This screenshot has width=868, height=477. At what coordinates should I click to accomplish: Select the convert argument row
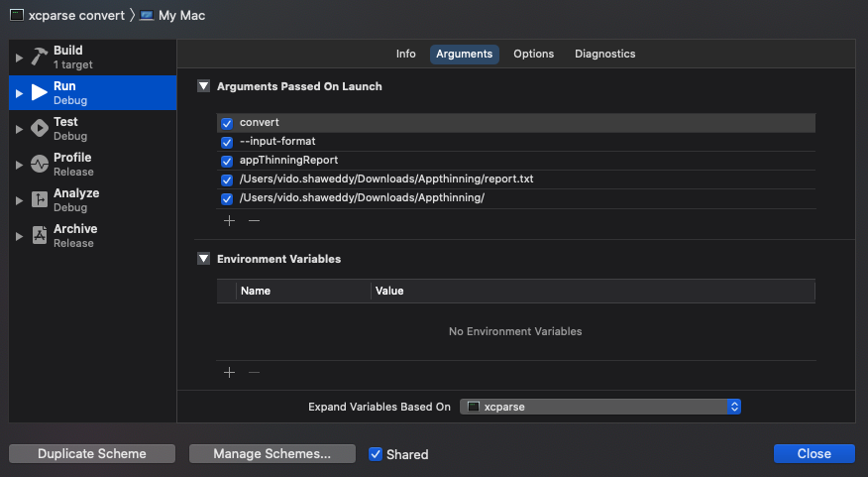tap(516, 123)
